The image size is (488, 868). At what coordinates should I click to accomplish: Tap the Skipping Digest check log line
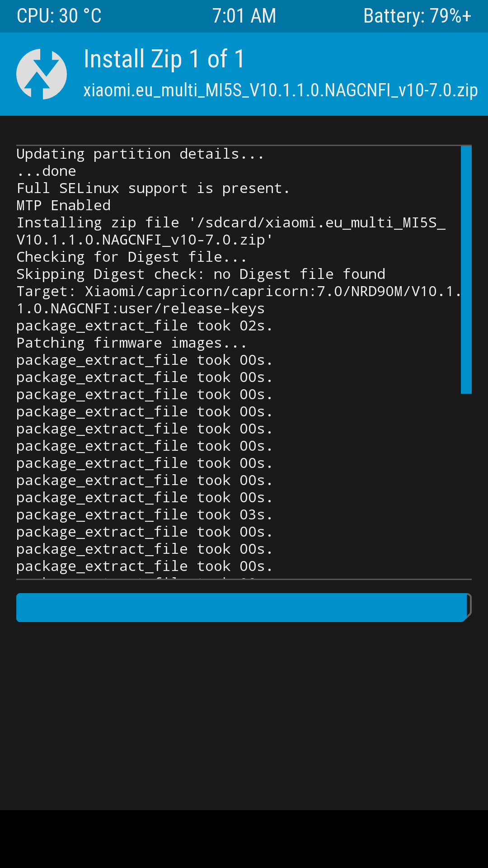(x=201, y=274)
